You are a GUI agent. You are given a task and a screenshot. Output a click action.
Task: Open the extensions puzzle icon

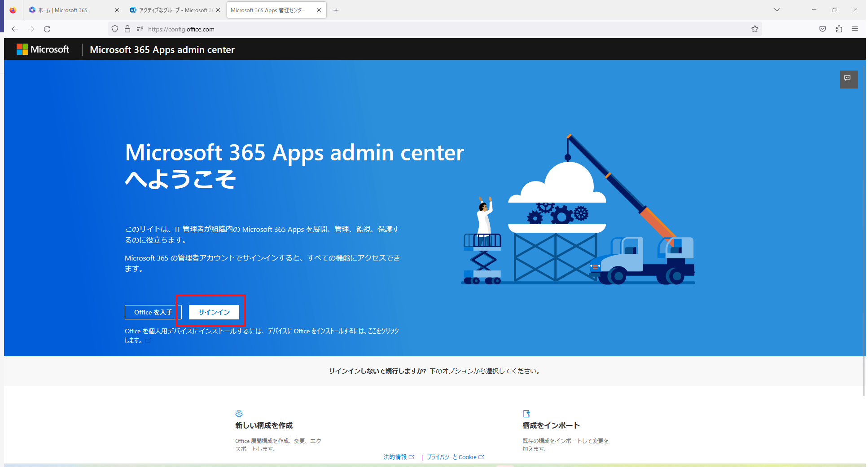click(x=839, y=29)
